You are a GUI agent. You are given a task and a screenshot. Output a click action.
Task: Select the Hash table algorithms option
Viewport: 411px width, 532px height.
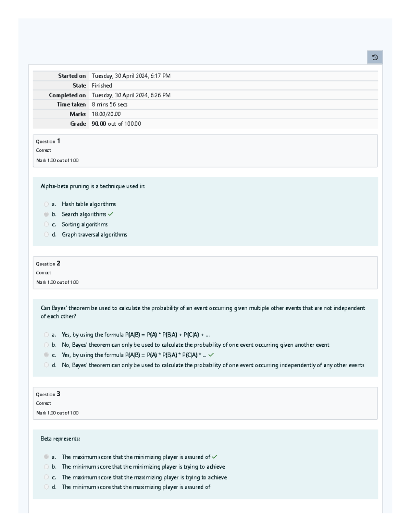[x=47, y=204]
